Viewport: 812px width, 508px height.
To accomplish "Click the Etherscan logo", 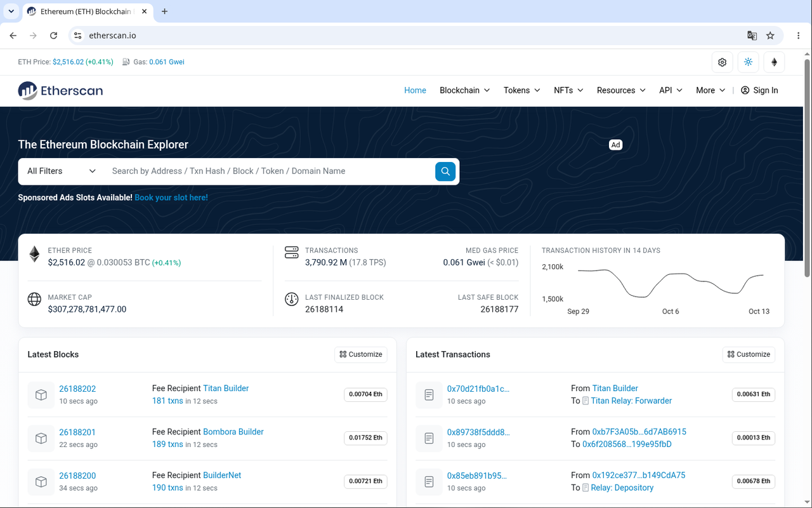I will pyautogui.click(x=60, y=91).
